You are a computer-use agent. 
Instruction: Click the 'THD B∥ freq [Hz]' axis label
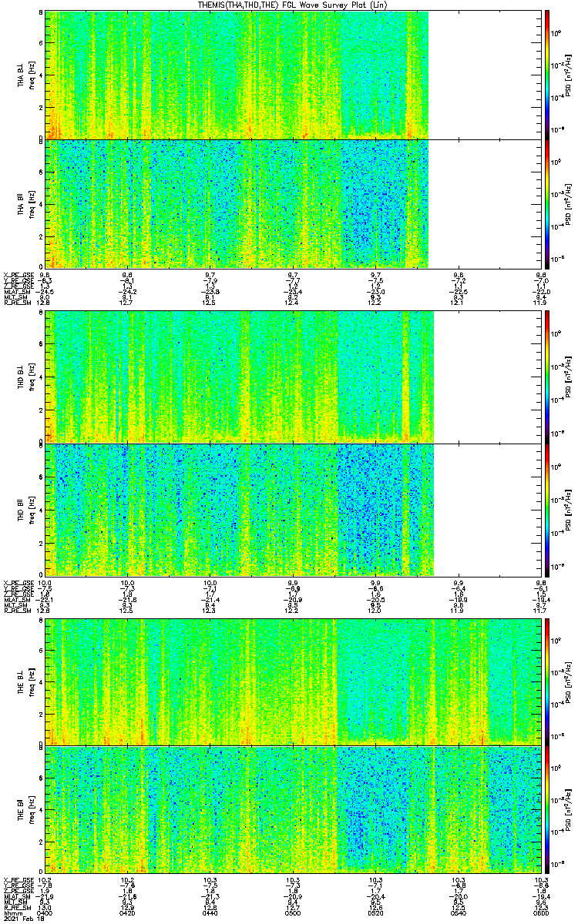coord(26,509)
